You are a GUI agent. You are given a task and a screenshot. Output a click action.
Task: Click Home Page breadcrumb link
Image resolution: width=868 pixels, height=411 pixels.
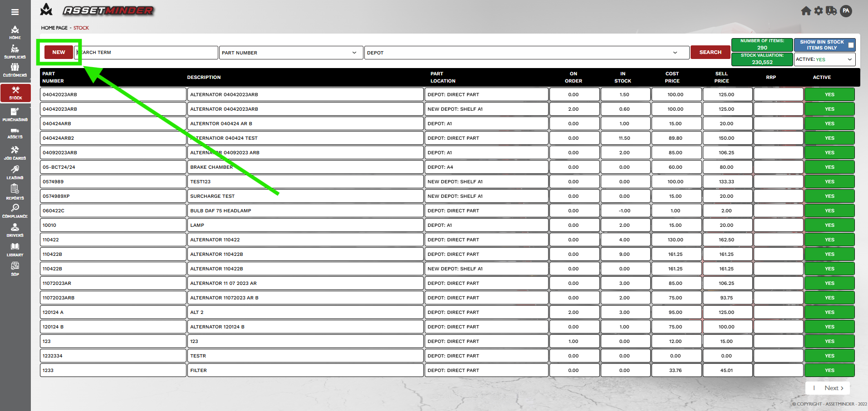(x=54, y=28)
